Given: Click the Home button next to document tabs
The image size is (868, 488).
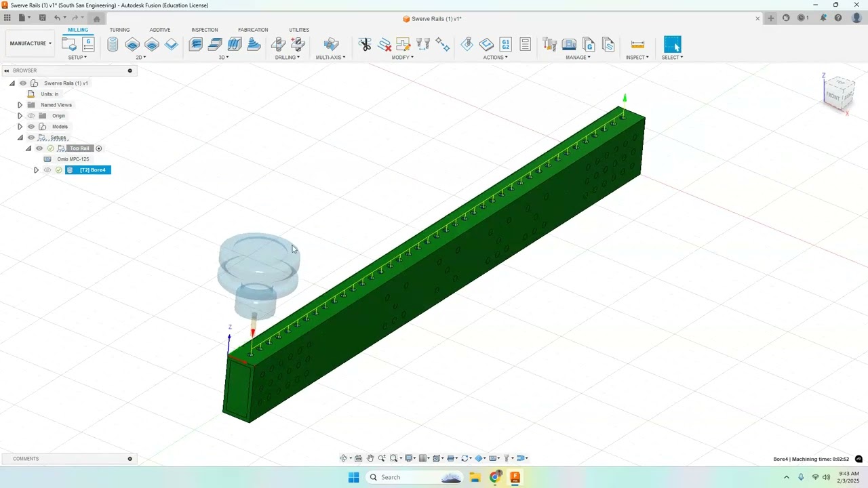Looking at the screenshot, I should 96,18.
